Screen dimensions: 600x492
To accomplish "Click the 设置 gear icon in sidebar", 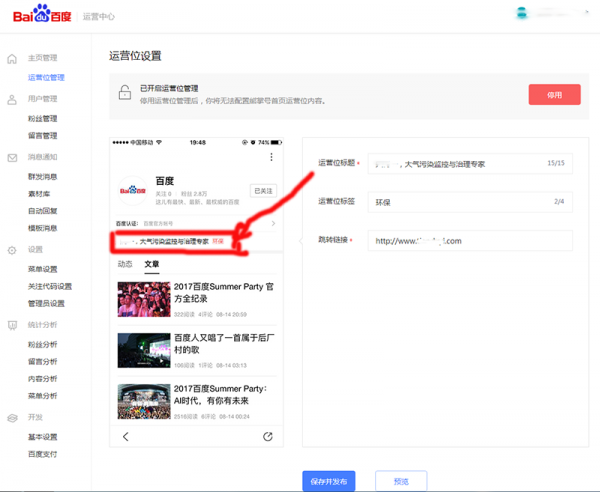I will [12, 250].
